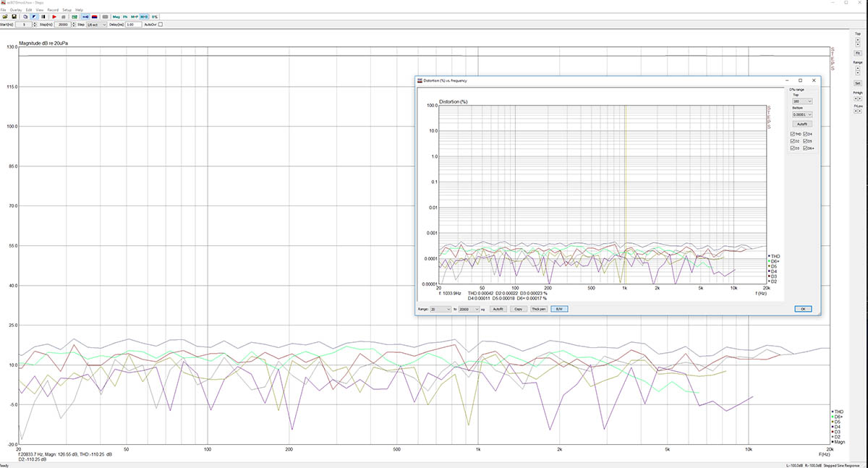Image resolution: width=868 pixels, height=468 pixels.
Task: Click the Fit button in right panel
Action: point(858,53)
